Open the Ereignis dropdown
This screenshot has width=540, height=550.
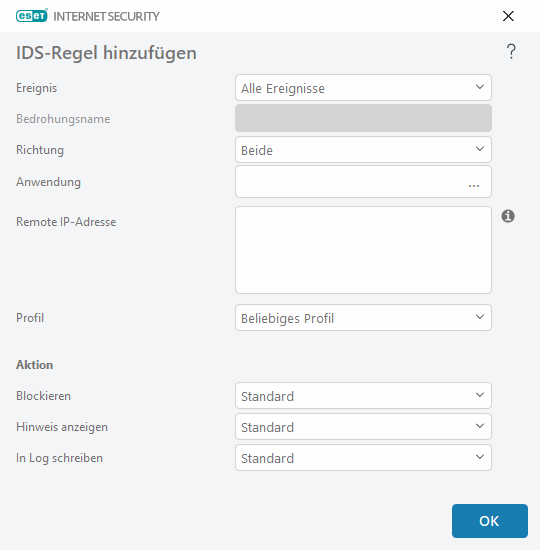click(363, 88)
